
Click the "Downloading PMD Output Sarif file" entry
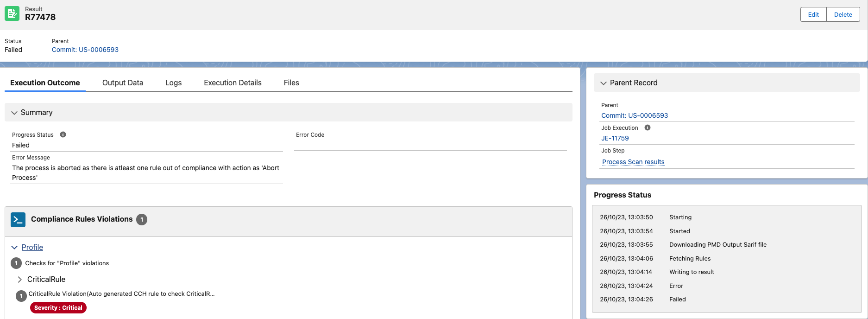click(718, 244)
